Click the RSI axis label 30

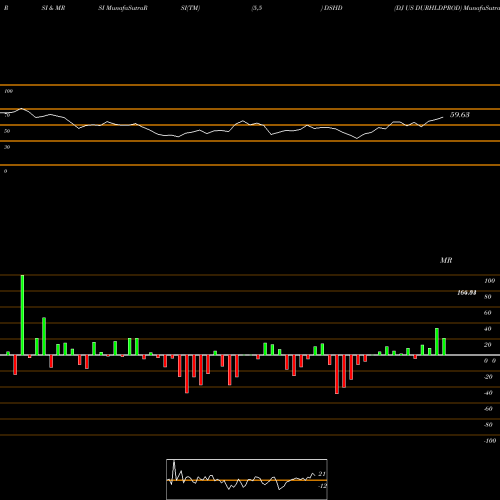(7, 147)
